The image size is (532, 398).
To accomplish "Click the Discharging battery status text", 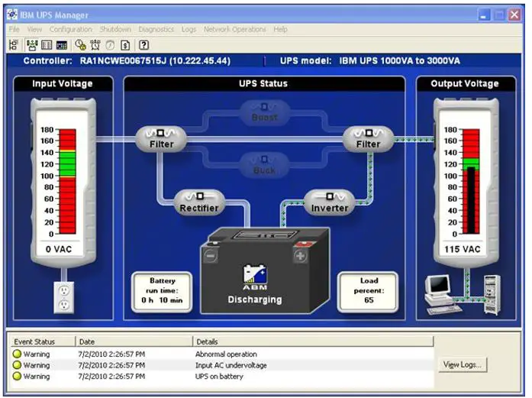I will (x=255, y=299).
